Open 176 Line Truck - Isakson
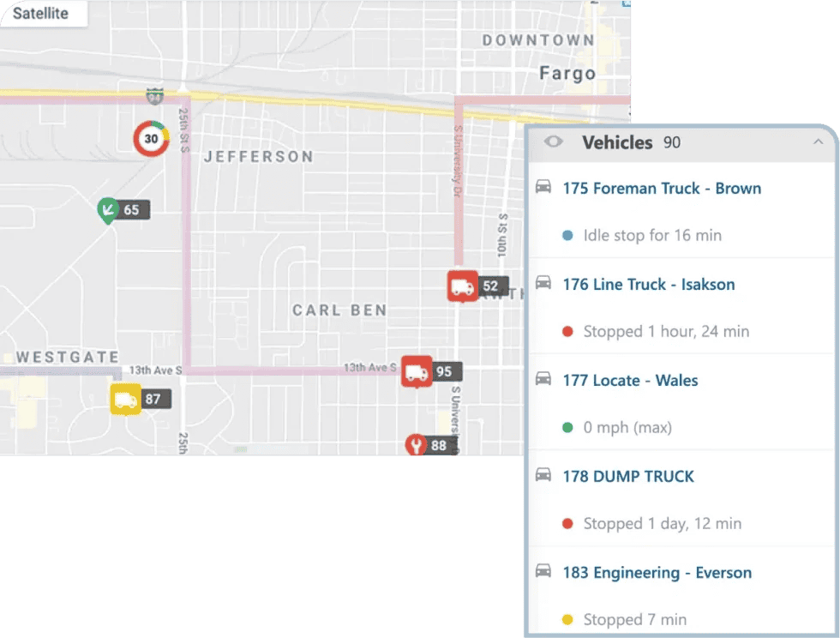The height and width of the screenshot is (638, 840). pos(648,285)
